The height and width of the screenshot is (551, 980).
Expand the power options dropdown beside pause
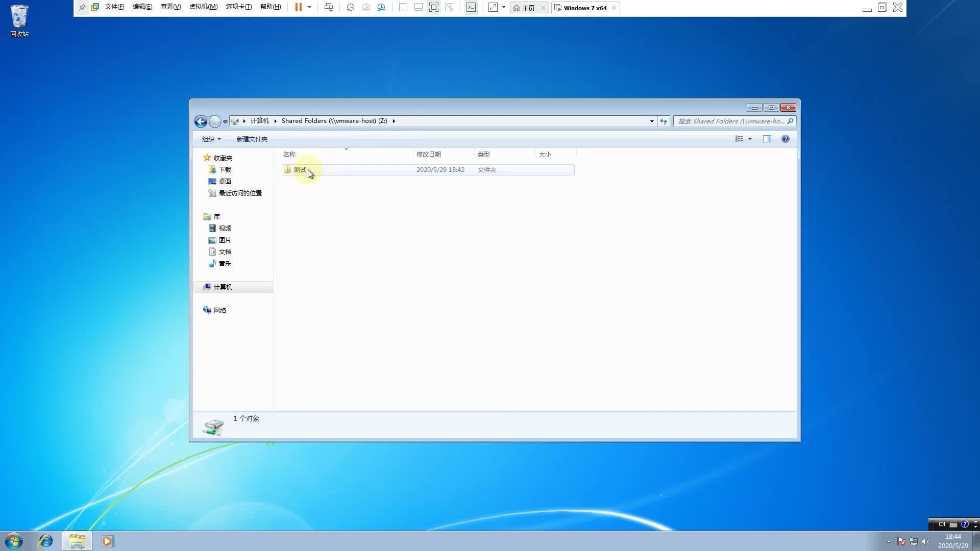point(309,8)
